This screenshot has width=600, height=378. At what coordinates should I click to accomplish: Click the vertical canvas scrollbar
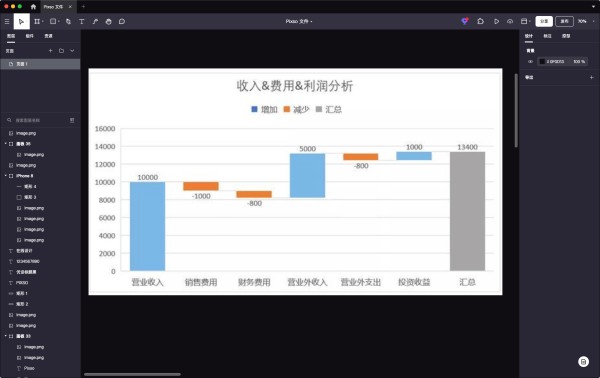click(516, 110)
